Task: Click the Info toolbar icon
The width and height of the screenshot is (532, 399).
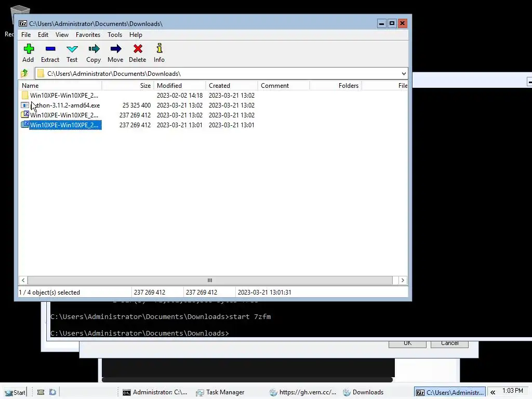Action: (159, 48)
